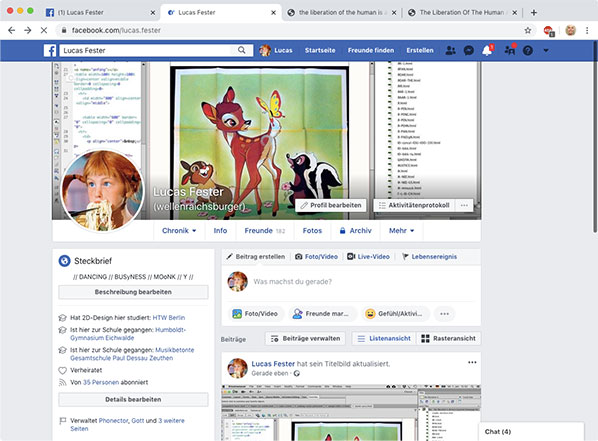Open the Fotos tab

[312, 231]
